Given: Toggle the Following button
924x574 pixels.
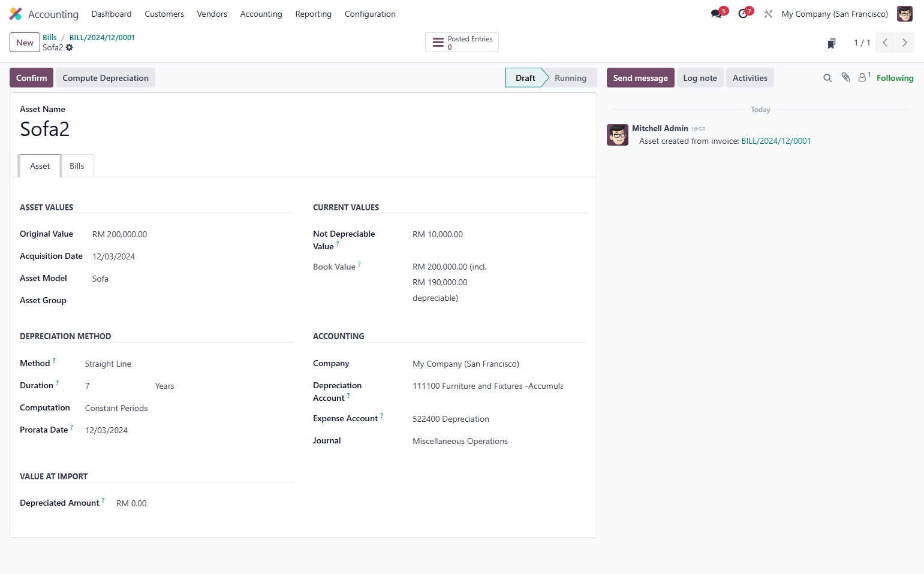Looking at the screenshot, I should [x=895, y=78].
